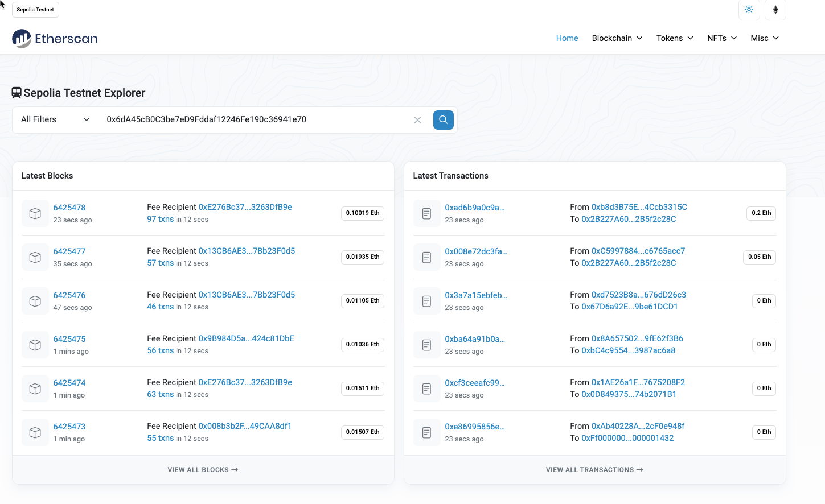Image resolution: width=825 pixels, height=504 pixels.
Task: Open sender address 0xb8d3B75E...4Ccb3315C
Action: 639,207
